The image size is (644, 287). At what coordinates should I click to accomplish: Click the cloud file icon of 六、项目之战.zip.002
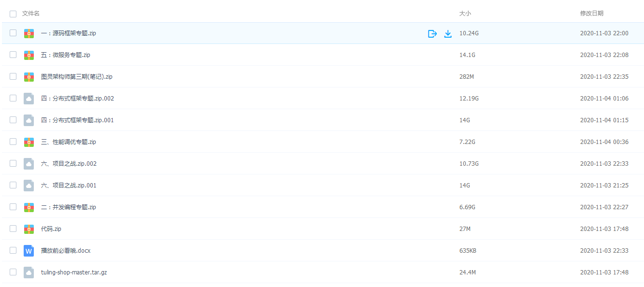click(x=29, y=164)
